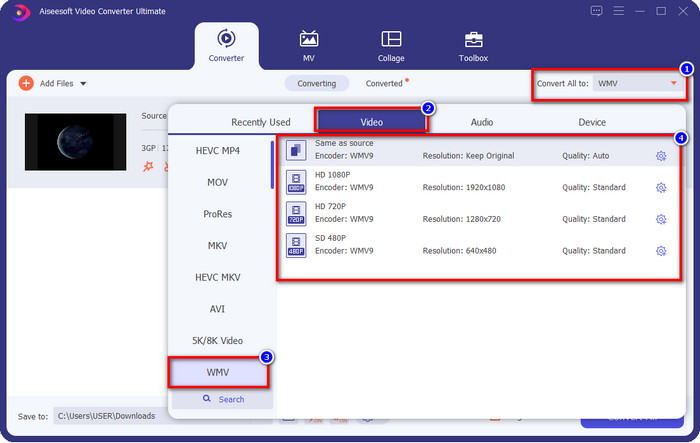Maximize the application window
The width and height of the screenshot is (700, 443).
click(661, 11)
